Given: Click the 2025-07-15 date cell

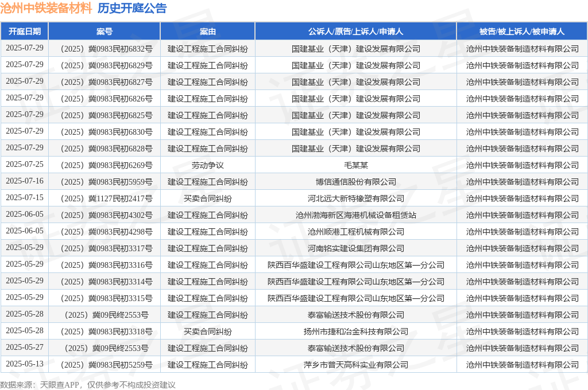Looking at the screenshot, I should [24, 197].
